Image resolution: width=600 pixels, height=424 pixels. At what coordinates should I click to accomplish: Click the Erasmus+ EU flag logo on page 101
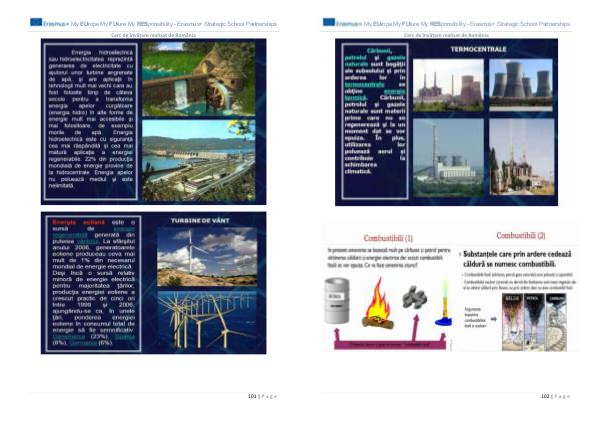[36, 22]
